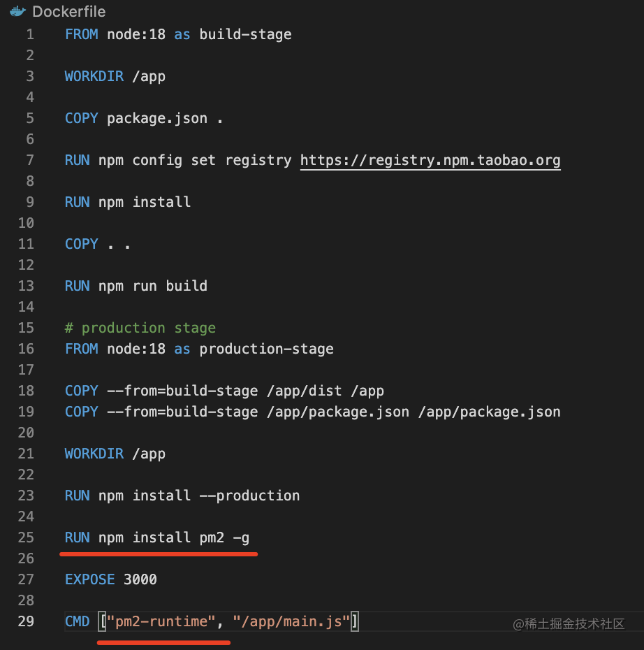This screenshot has height=650, width=644.
Task: Click the second WORKDIR keyword on line 21
Action: (x=94, y=454)
